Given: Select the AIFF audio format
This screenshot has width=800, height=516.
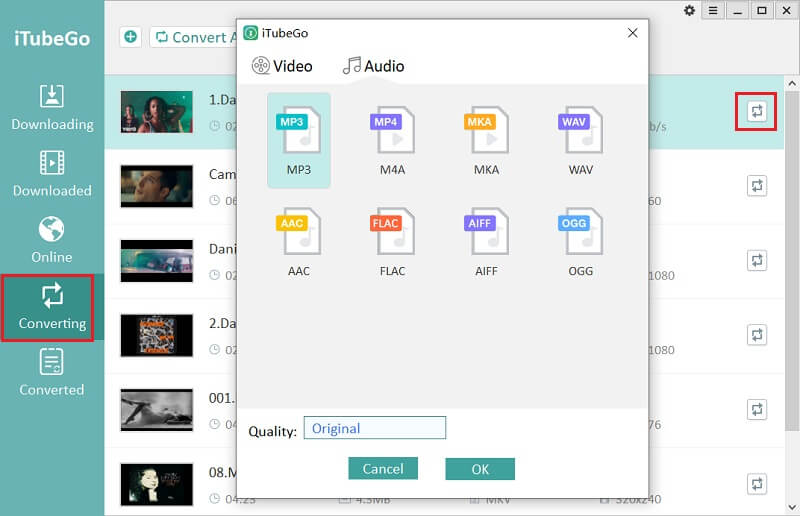Looking at the screenshot, I should pyautogui.click(x=487, y=242).
